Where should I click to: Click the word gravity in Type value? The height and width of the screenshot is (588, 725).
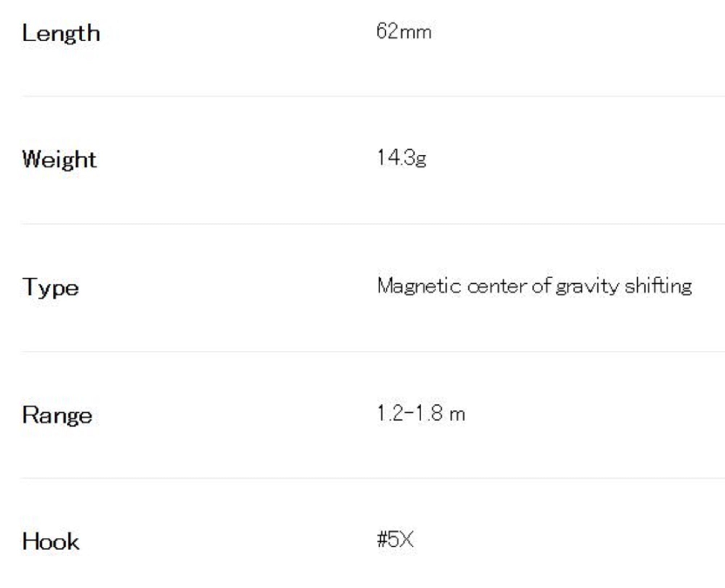(587, 286)
